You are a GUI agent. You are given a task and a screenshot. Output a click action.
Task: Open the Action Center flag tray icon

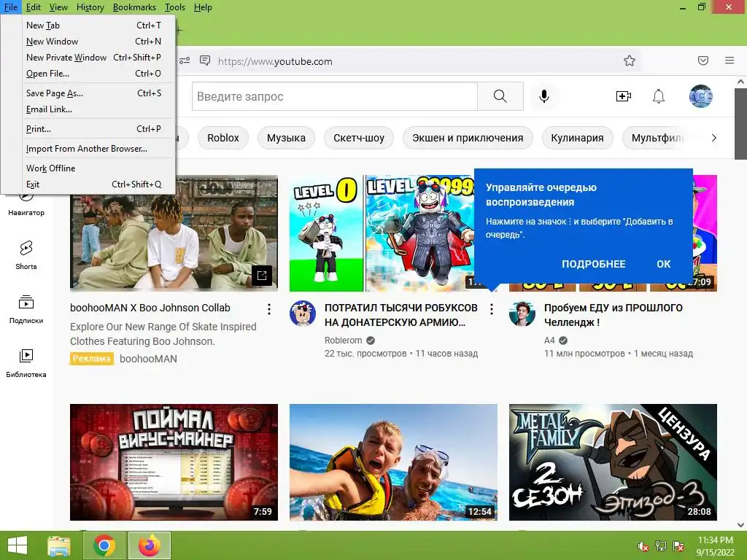pyautogui.click(x=678, y=545)
